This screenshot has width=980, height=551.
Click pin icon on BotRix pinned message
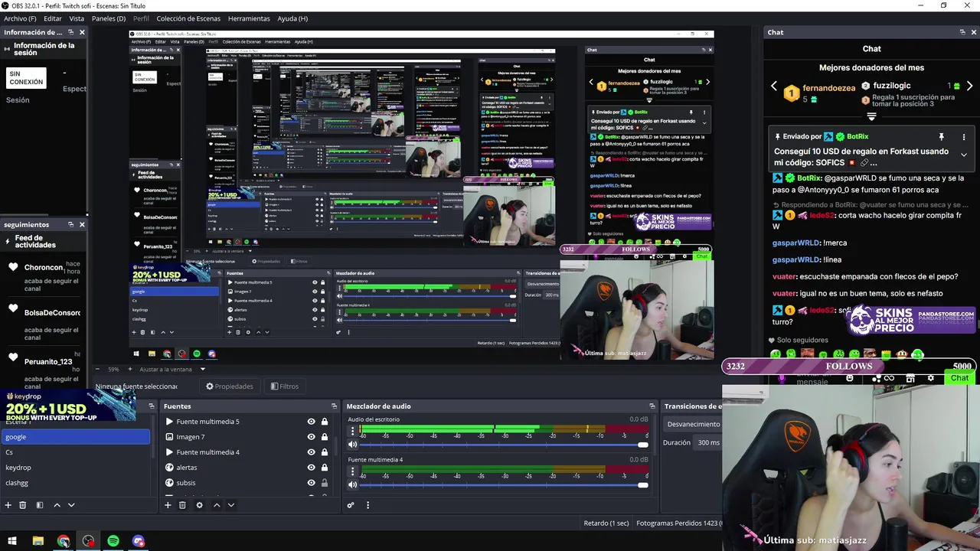(x=942, y=137)
